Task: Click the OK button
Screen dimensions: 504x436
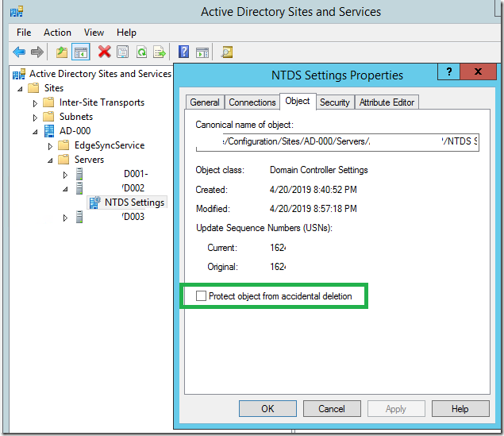Action: [267, 409]
